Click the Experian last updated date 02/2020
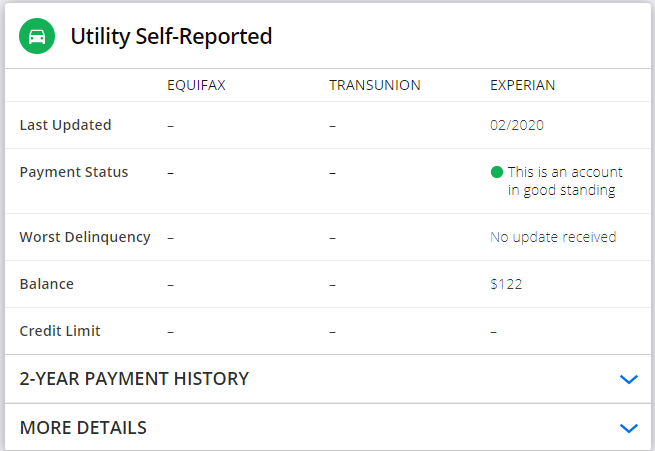 [517, 125]
